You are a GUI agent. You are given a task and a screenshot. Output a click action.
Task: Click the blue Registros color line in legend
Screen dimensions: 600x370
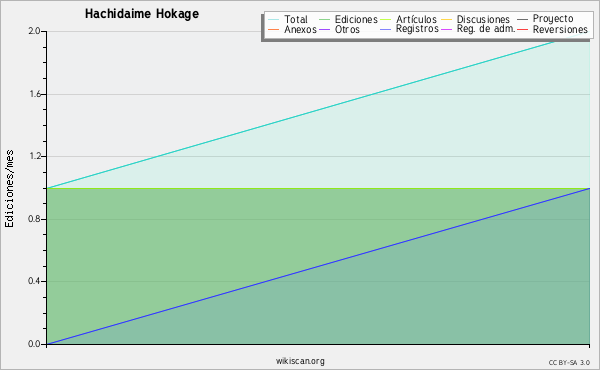[x=385, y=30]
